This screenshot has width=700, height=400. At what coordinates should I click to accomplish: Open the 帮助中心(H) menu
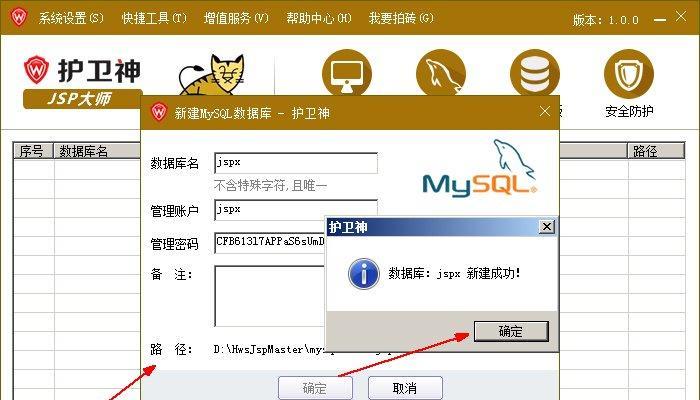[x=319, y=18]
